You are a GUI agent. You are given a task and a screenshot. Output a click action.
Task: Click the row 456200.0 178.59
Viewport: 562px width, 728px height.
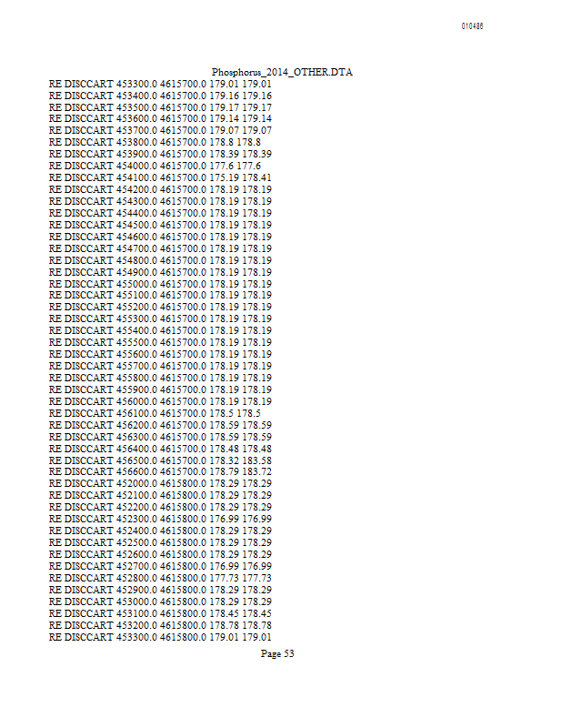160,425
